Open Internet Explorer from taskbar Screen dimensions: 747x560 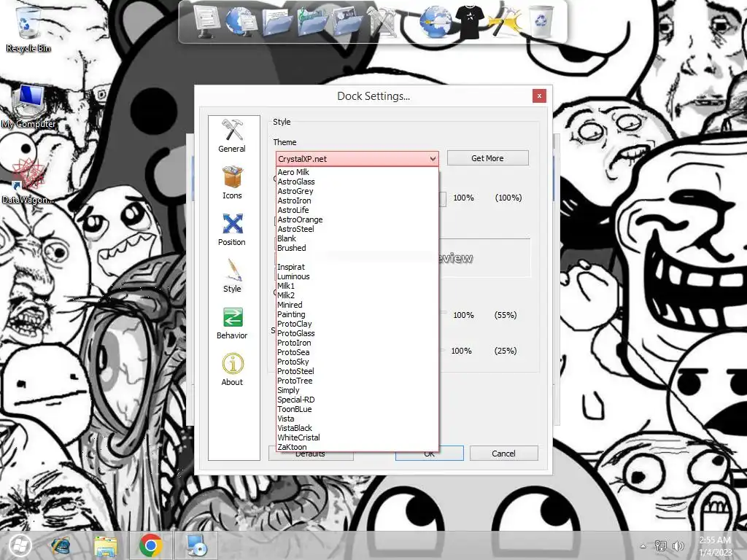click(61, 545)
